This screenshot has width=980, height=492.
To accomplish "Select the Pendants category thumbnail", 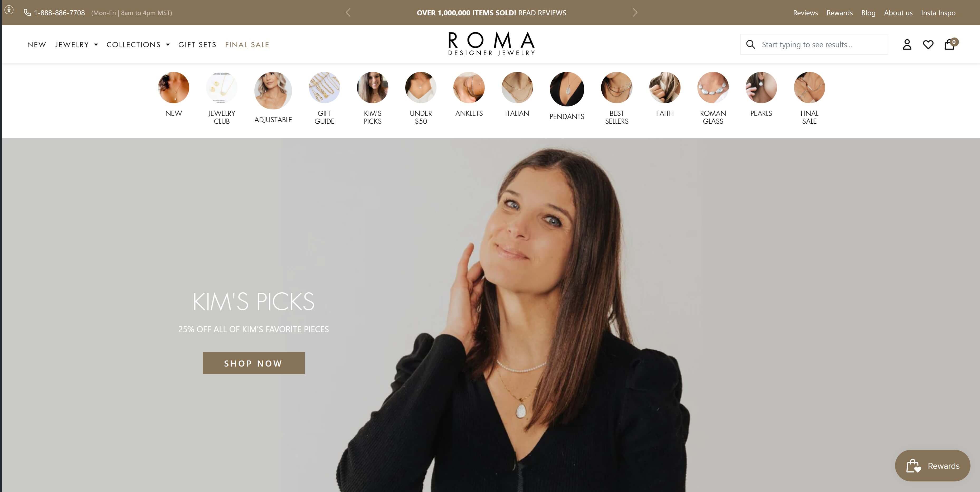I will click(x=567, y=89).
